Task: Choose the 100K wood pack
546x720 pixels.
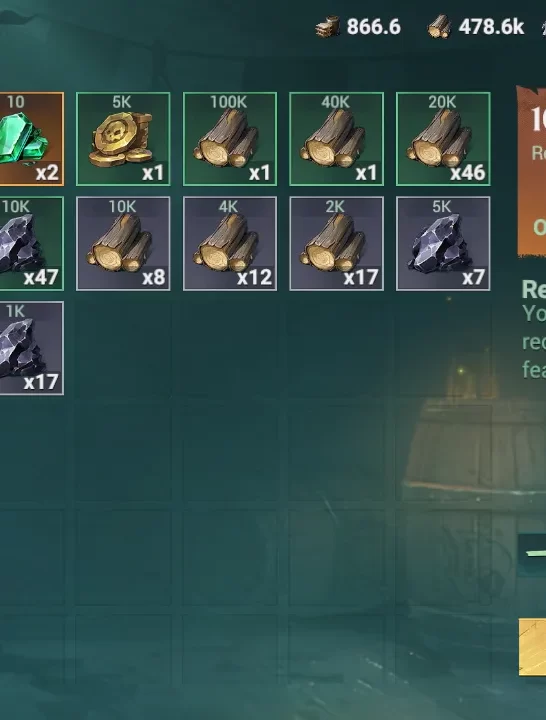Action: pyautogui.click(x=230, y=139)
